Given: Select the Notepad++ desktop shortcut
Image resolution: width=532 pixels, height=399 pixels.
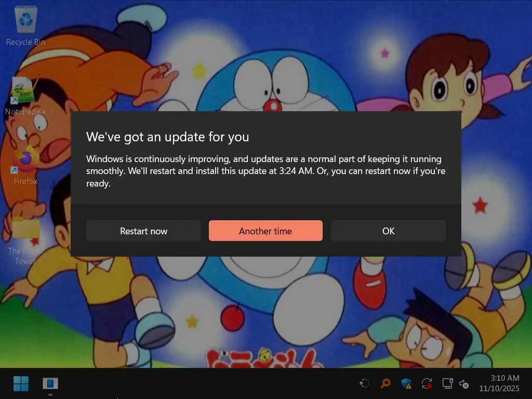Looking at the screenshot, I should pyautogui.click(x=24, y=96).
